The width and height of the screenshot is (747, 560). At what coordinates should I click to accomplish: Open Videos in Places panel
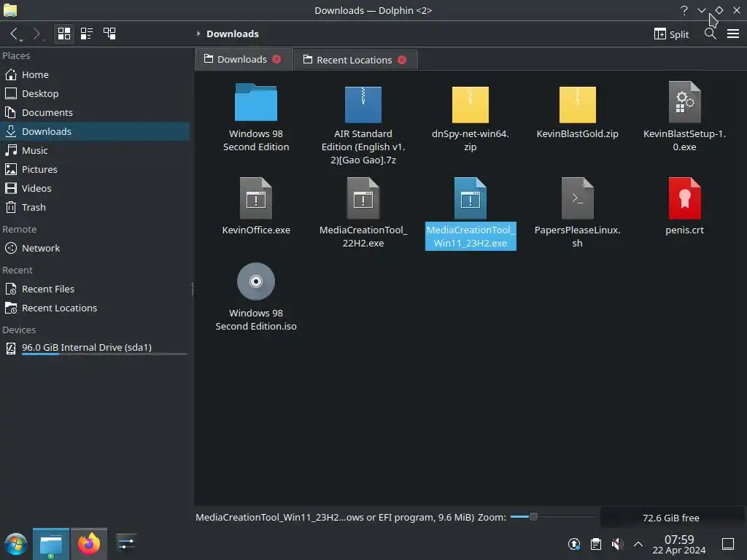pos(96,189)
